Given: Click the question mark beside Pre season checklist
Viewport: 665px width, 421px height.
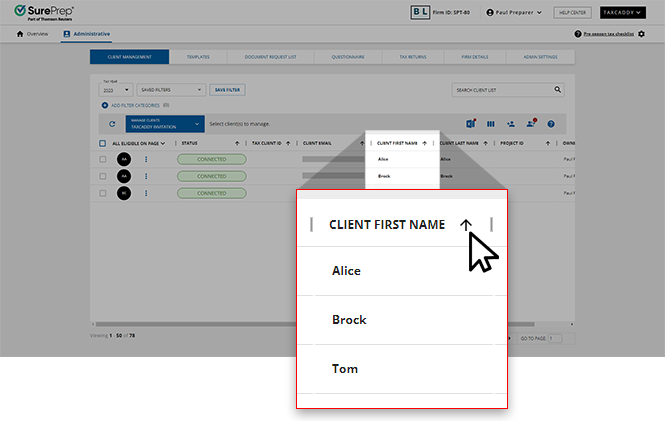Looking at the screenshot, I should pos(578,34).
